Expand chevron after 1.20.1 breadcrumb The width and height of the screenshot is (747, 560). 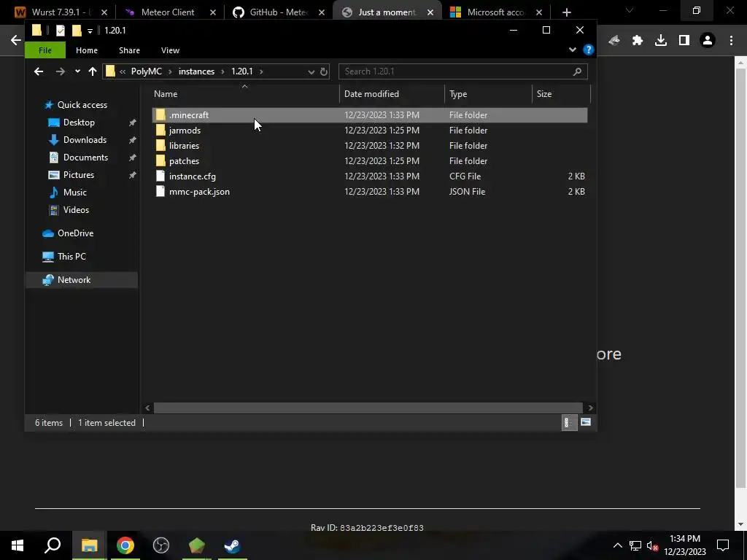261,71
